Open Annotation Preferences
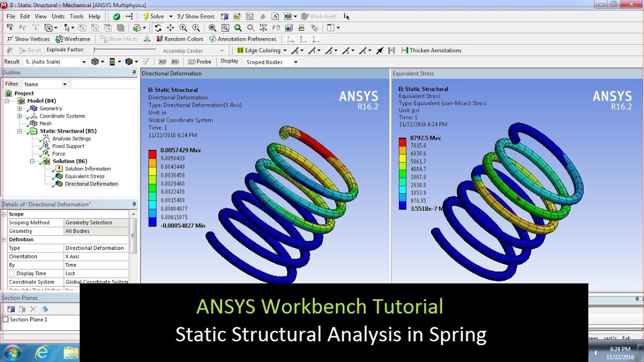Screen dimensions: 644x362 [243, 39]
